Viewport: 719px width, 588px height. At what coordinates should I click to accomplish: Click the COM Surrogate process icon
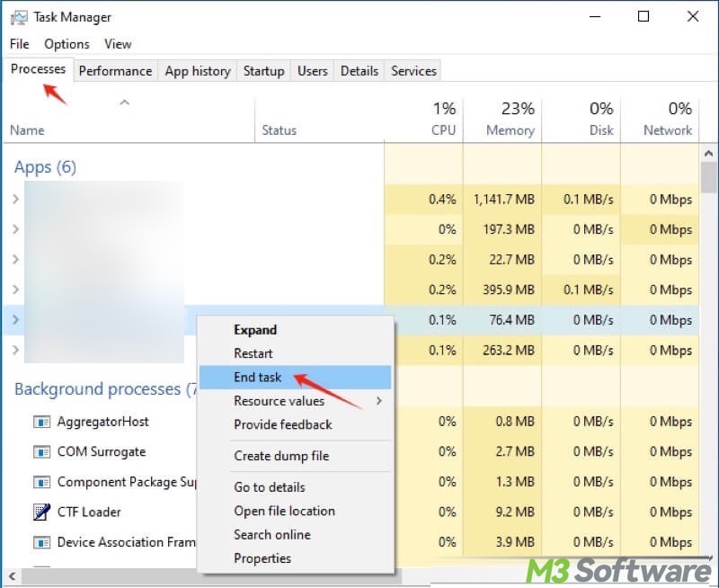coord(41,452)
